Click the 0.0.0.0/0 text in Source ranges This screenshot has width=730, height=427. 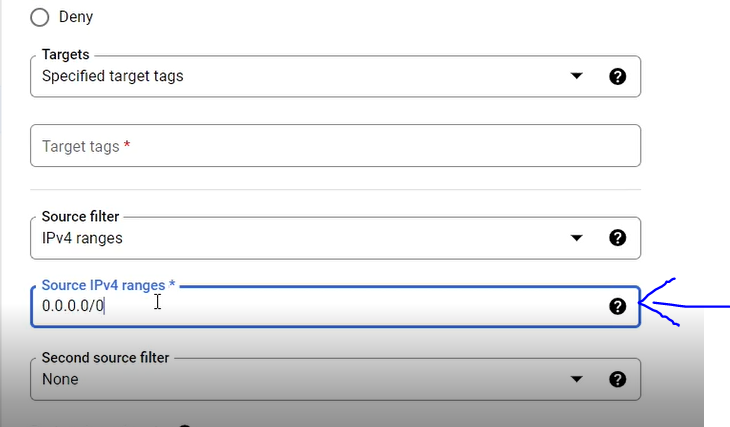coord(73,306)
